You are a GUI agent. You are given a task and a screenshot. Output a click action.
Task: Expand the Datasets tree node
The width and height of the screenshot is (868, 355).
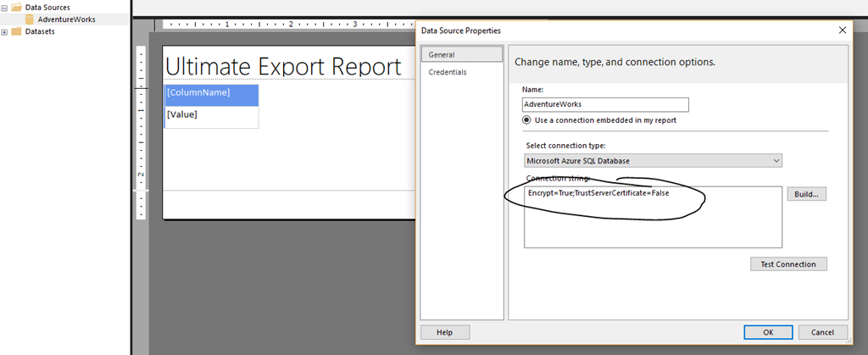[5, 32]
